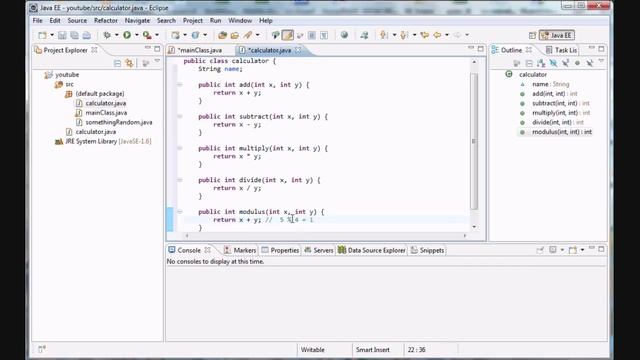Toggle Hide Fields in Outline toolbar
The image size is (640, 360).
[553, 63]
